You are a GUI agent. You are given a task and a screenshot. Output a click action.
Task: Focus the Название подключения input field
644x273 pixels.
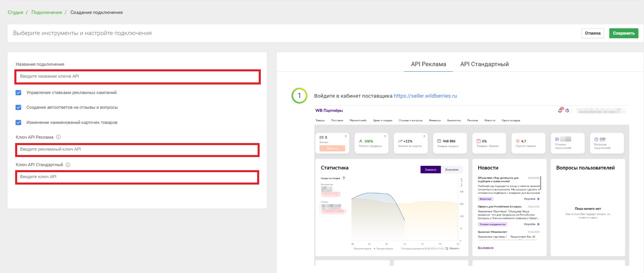click(x=138, y=77)
